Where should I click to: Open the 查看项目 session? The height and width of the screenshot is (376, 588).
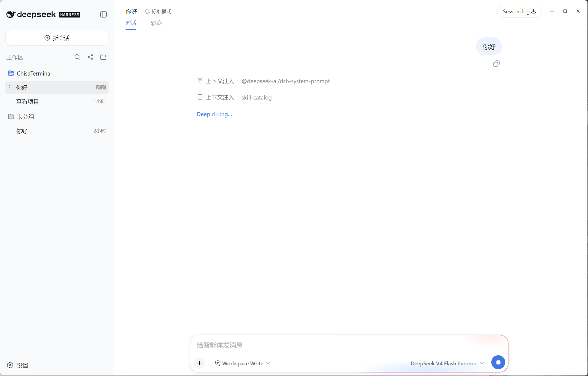57,101
